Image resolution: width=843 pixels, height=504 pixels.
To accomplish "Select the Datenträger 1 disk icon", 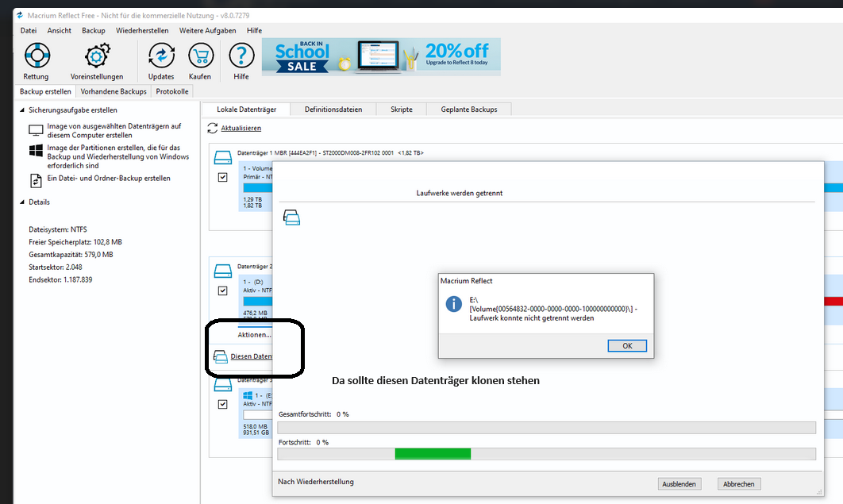I will coord(222,157).
